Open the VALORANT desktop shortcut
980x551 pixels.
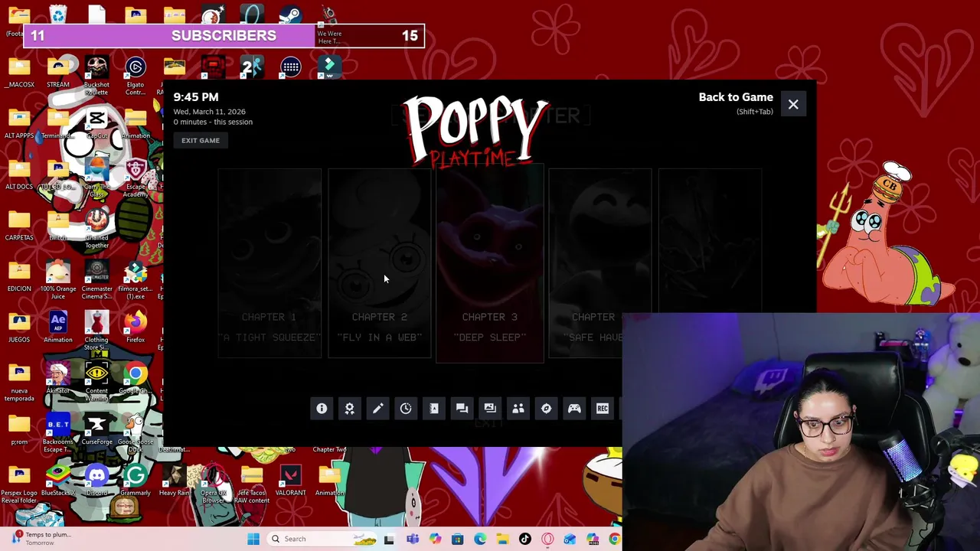(290, 481)
